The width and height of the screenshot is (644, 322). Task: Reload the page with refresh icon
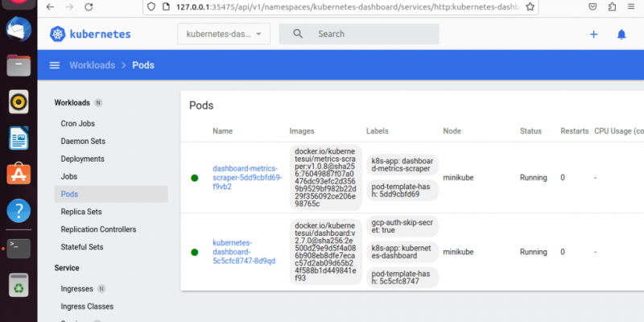89,7
